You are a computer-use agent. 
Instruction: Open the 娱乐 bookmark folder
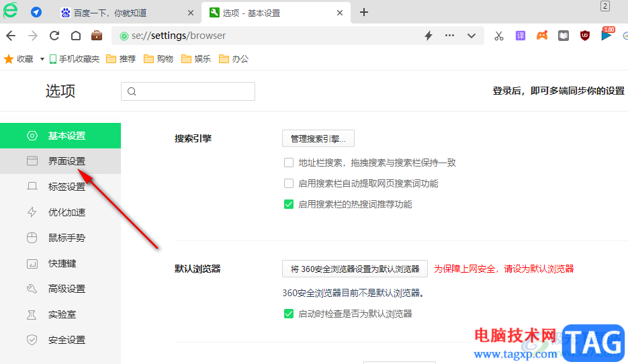click(196, 59)
